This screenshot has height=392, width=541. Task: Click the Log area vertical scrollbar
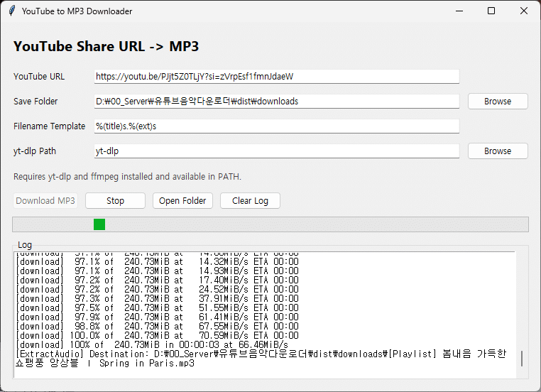click(x=522, y=359)
